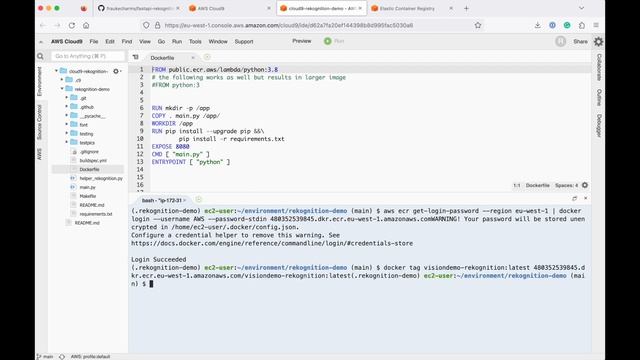Bookmark this page with the star icon
The width and height of the screenshot is (640, 360).
pos(478,25)
